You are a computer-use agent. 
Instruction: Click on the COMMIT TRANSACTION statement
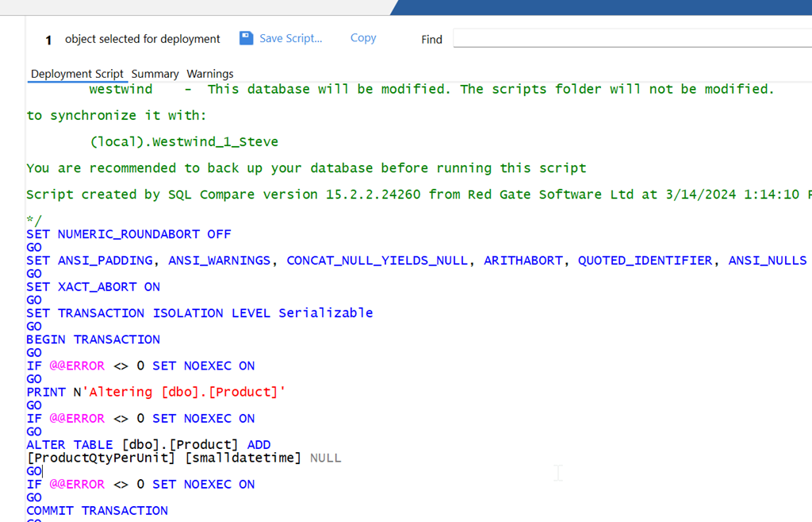click(x=97, y=511)
